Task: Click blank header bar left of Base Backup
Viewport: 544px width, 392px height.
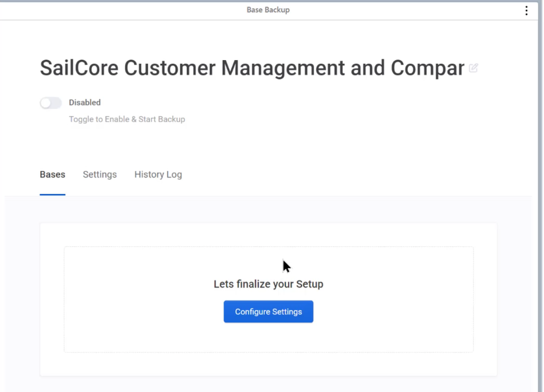Action: (x=121, y=11)
